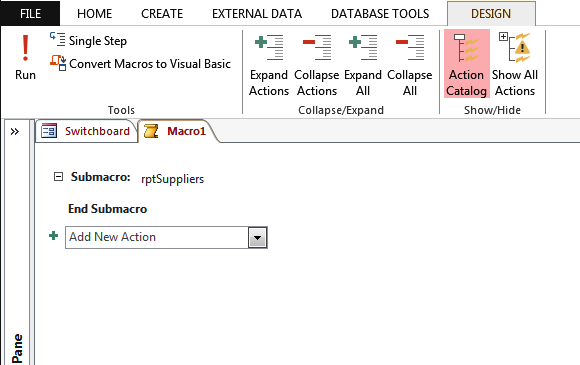This screenshot has width=580, height=365.
Task: Open the FILE tab
Action: (30, 14)
